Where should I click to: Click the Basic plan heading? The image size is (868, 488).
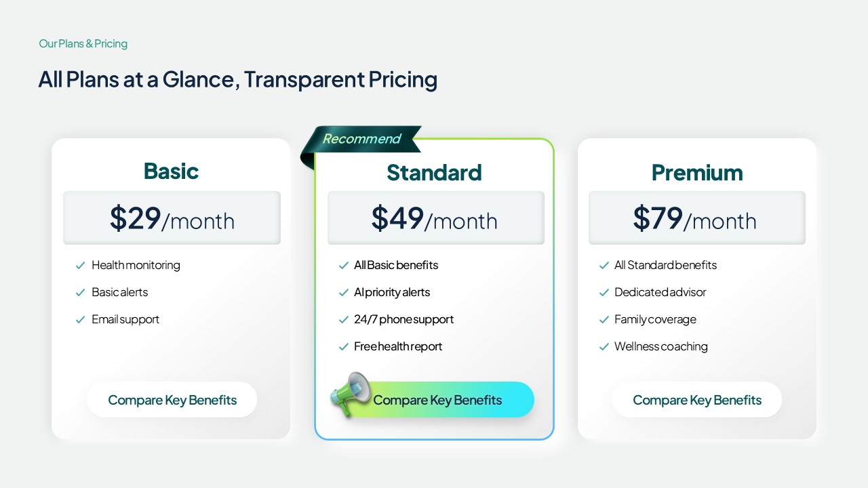point(171,171)
